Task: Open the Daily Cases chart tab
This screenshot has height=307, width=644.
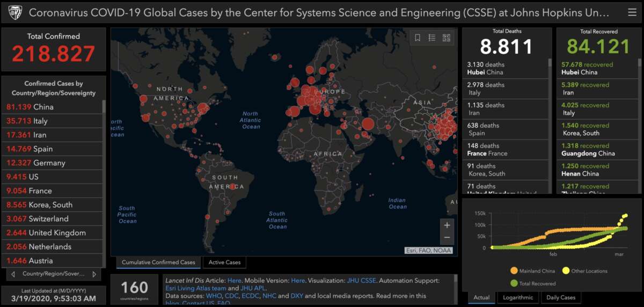Action: (561, 297)
